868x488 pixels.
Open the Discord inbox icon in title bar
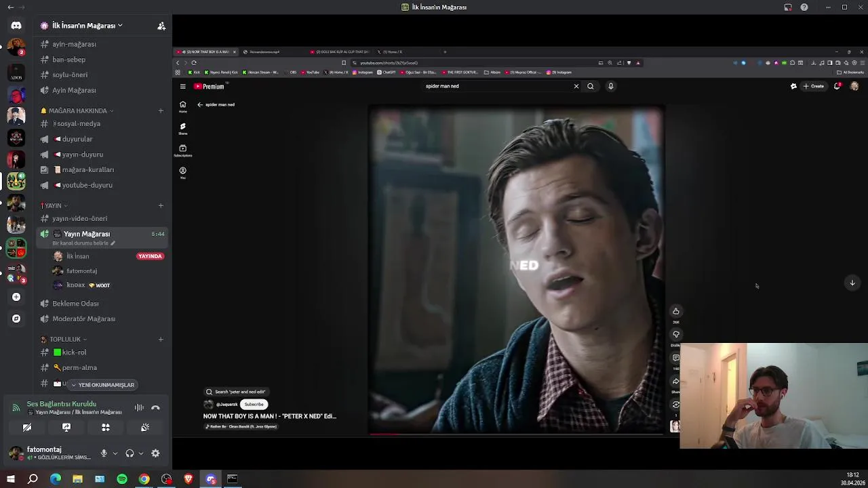click(x=788, y=7)
